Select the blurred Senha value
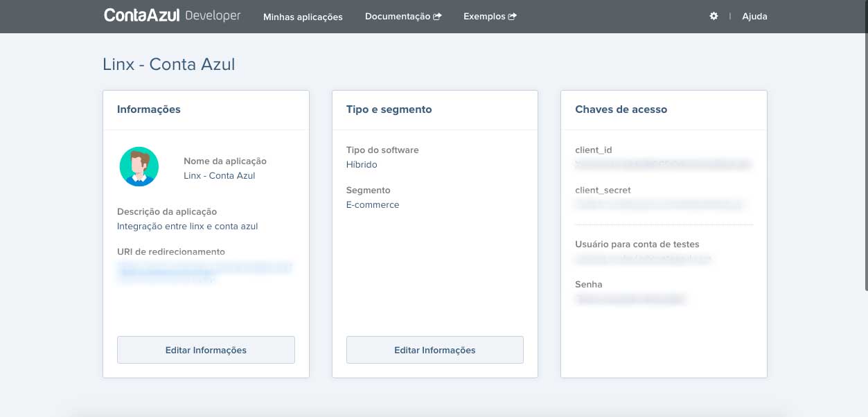The height and width of the screenshot is (417, 868). (x=630, y=299)
